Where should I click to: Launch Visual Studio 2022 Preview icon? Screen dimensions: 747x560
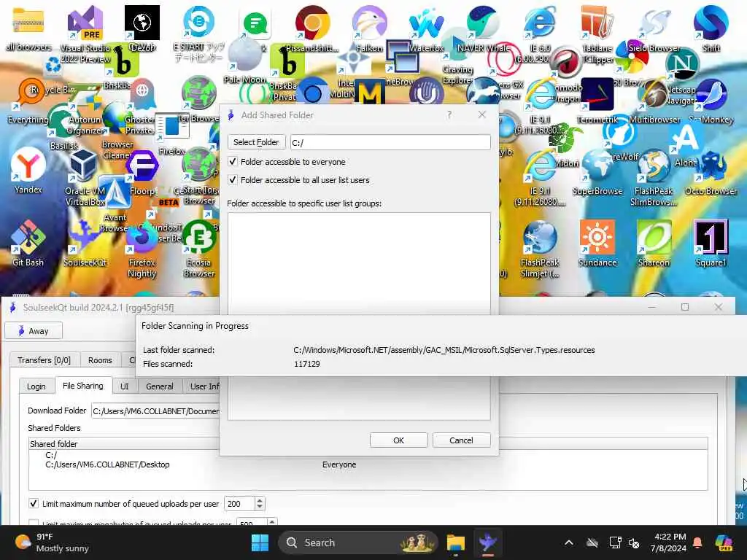pyautogui.click(x=85, y=34)
